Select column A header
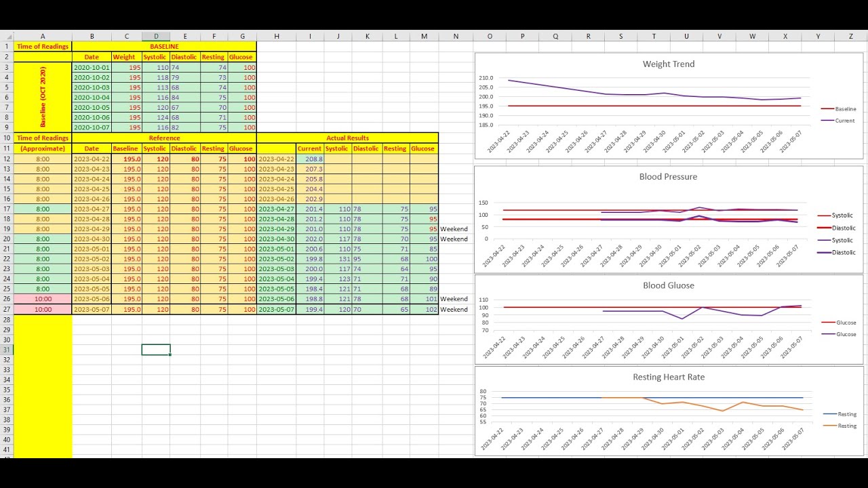The width and height of the screenshot is (868, 488). tap(43, 36)
